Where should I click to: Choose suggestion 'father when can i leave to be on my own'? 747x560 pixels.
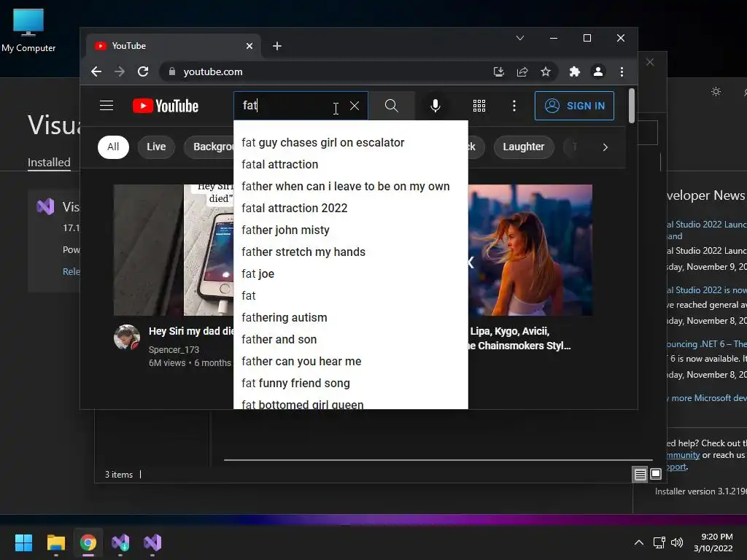351,186
